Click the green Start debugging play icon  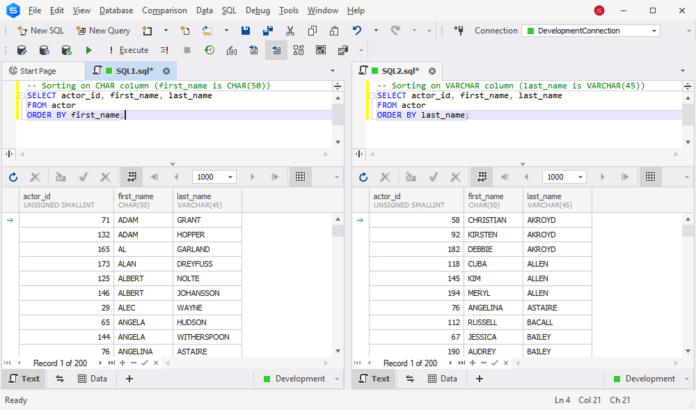point(88,50)
